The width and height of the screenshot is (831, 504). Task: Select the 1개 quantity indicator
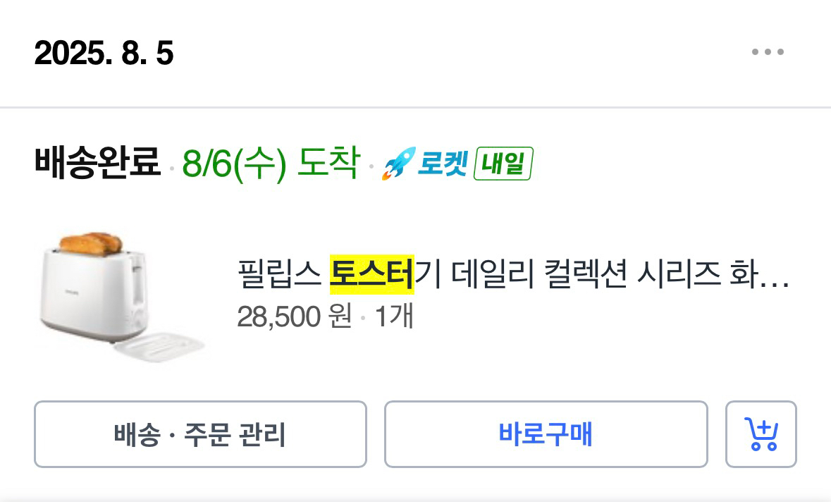coord(395,317)
